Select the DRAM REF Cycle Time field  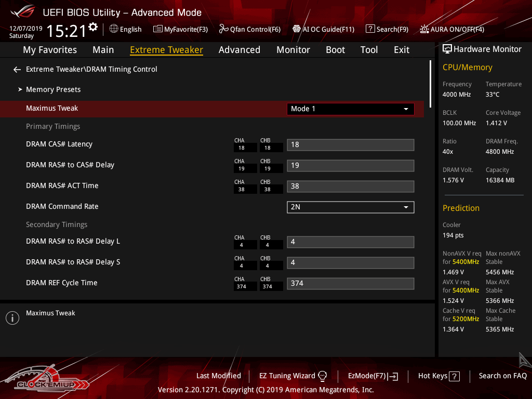coord(350,284)
